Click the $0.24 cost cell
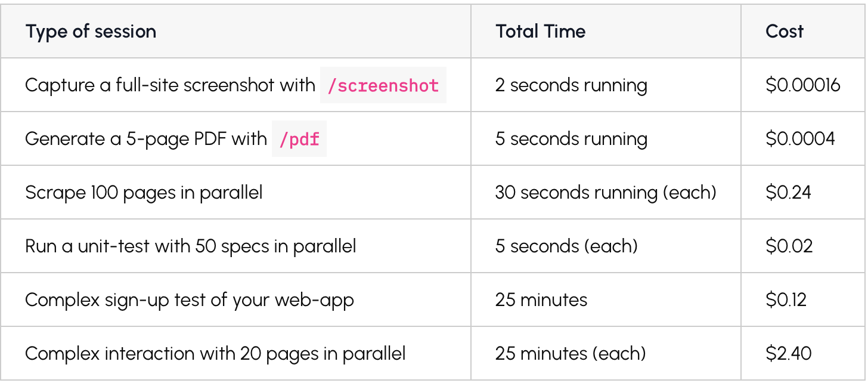This screenshot has height=383, width=868. coord(789,193)
